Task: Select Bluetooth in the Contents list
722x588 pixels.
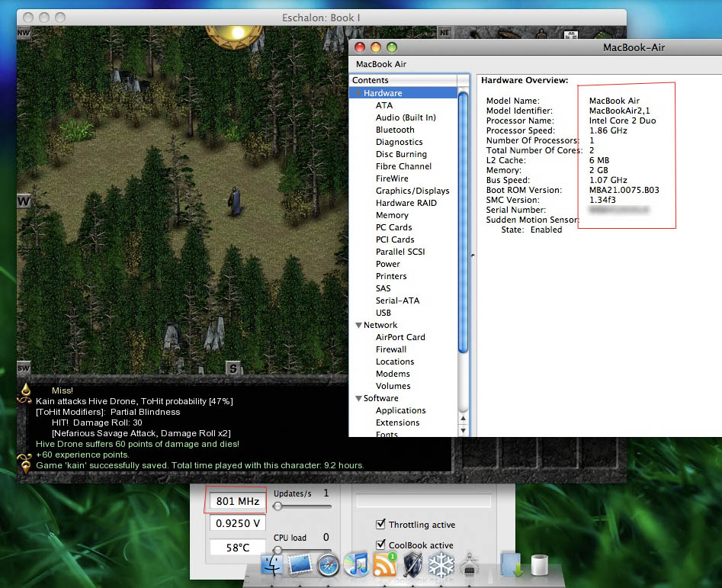Action: (x=395, y=130)
